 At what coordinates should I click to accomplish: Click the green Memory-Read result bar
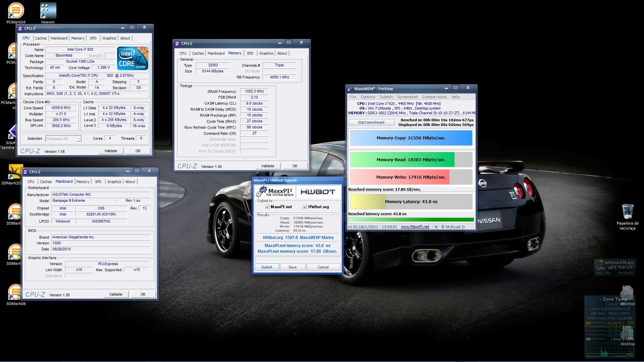411,159
